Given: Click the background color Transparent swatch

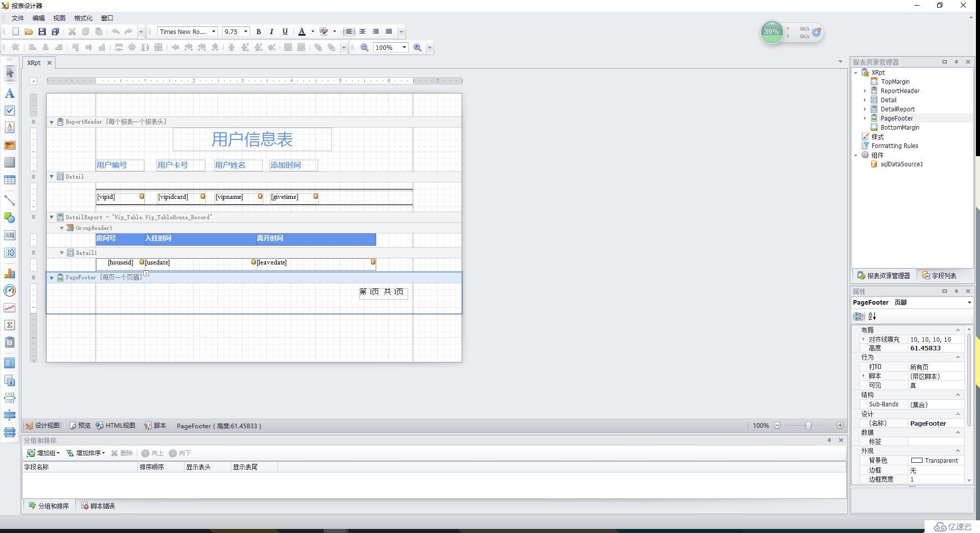Looking at the screenshot, I should [916, 460].
